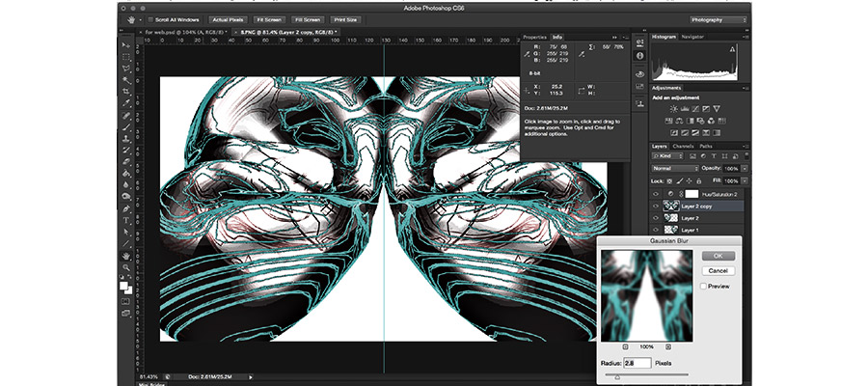Select the Move tool in toolbar
The height and width of the screenshot is (386, 868).
pyautogui.click(x=126, y=45)
